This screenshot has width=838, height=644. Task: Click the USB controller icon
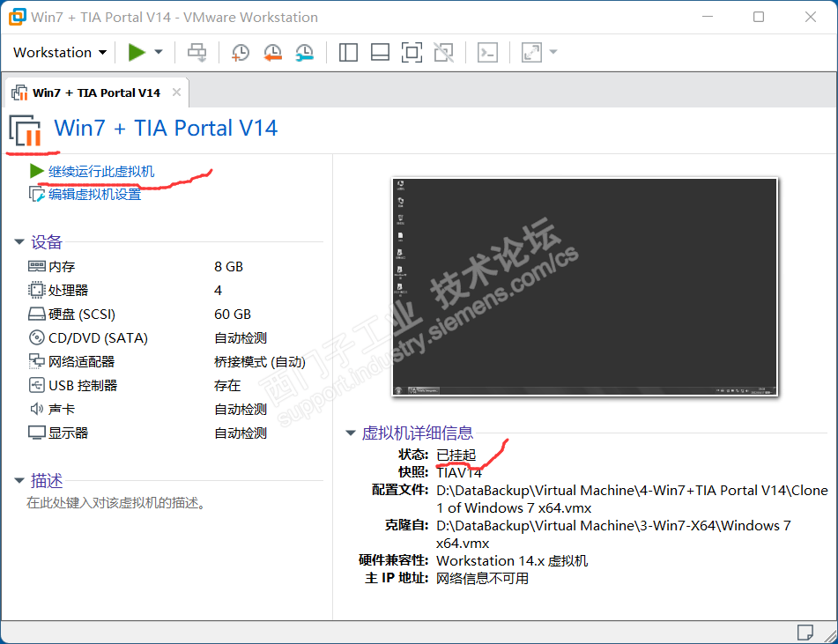pyautogui.click(x=36, y=385)
